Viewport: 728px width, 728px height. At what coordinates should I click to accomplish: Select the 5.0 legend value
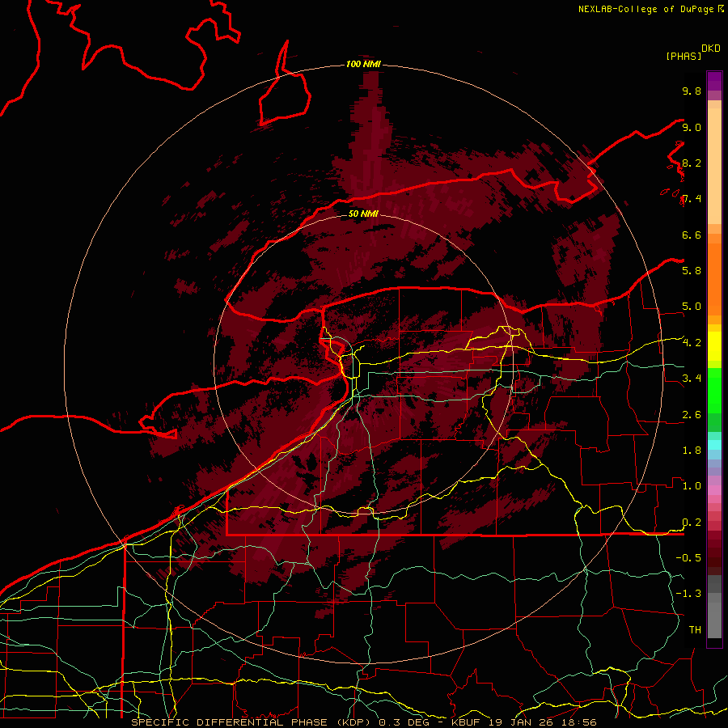[x=692, y=307]
